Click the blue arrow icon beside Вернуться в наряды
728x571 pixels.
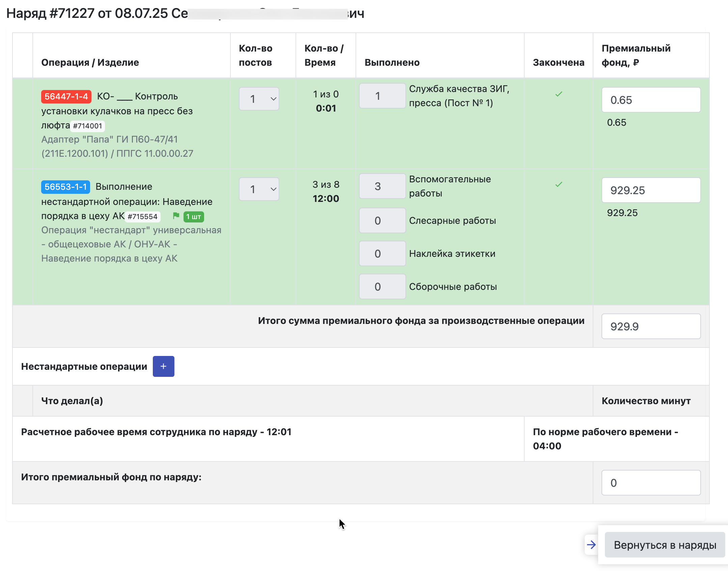(x=591, y=545)
